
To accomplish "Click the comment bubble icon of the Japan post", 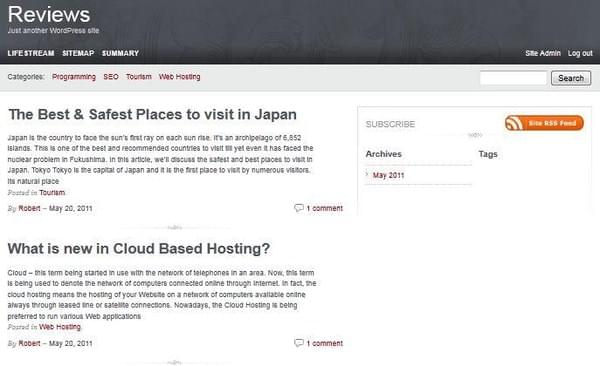I will [299, 208].
